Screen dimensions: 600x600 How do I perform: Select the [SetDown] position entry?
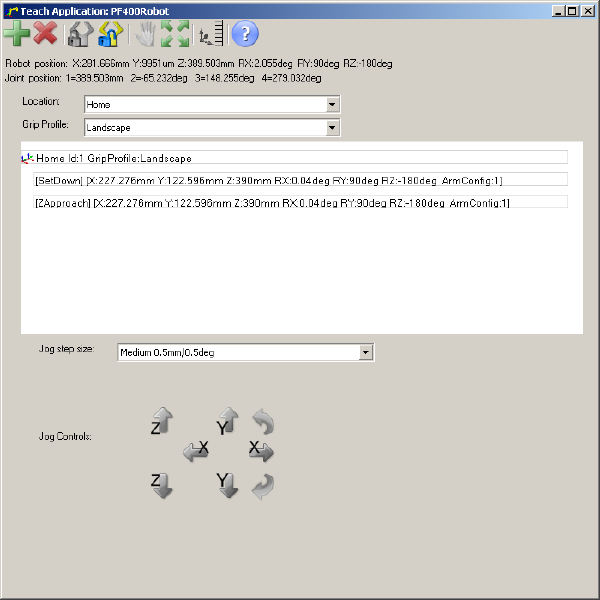click(300, 180)
